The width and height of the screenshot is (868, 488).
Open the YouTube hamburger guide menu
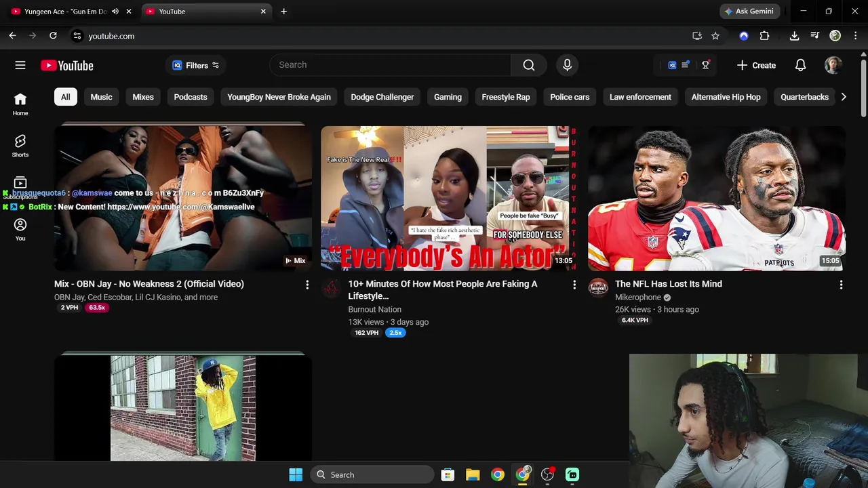pos(20,65)
